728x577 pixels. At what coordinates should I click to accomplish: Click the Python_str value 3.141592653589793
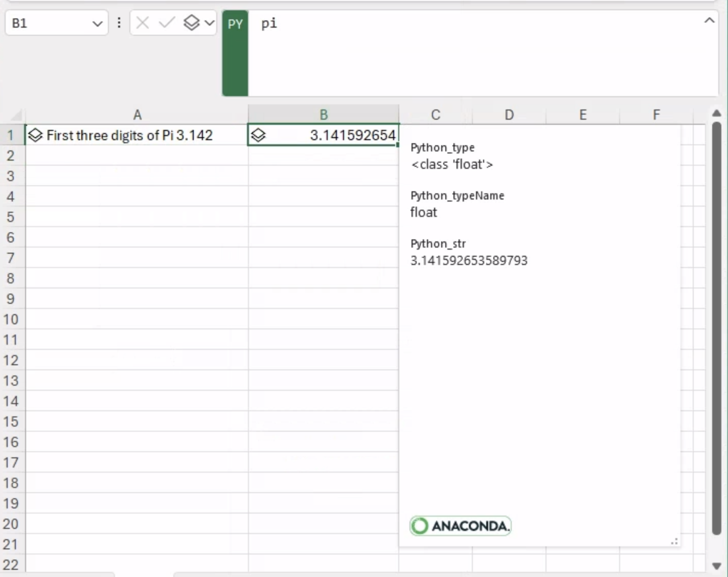[469, 261]
